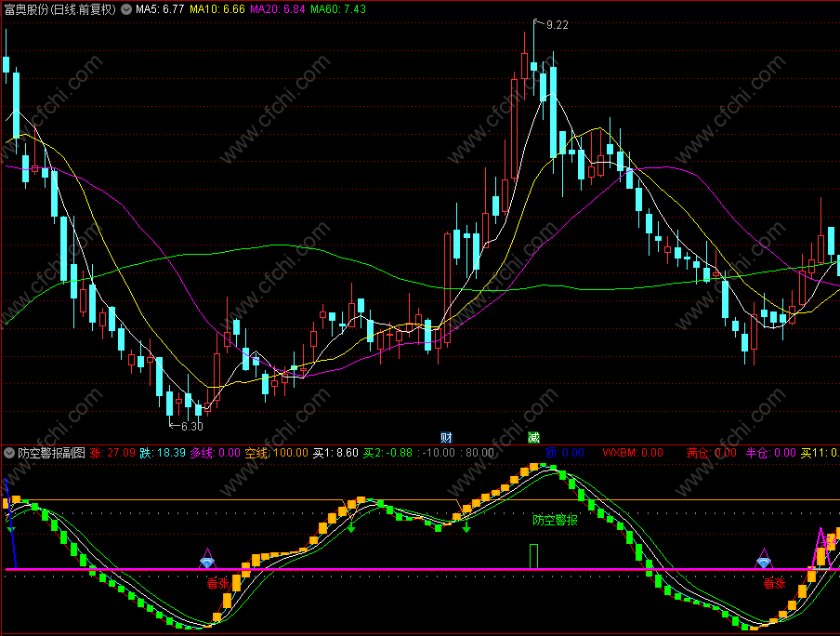Click the WXBM: 0.00 value
This screenshot has height=636, width=840.
[x=633, y=453]
